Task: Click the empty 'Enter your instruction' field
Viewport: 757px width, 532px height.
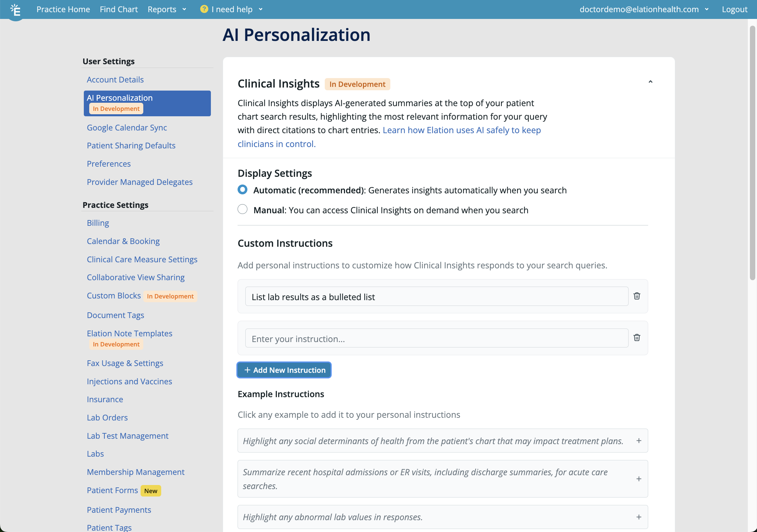Action: click(x=436, y=338)
